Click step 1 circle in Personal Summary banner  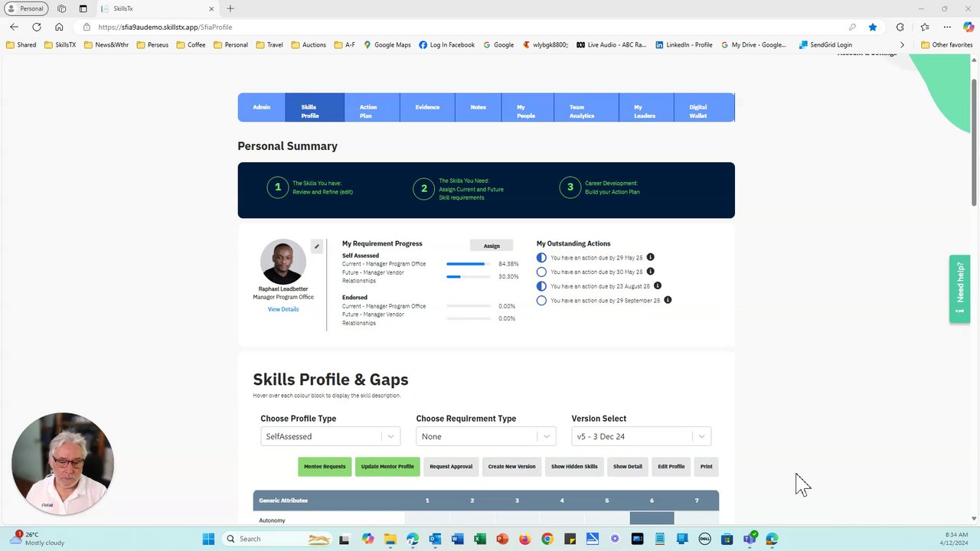[277, 187]
